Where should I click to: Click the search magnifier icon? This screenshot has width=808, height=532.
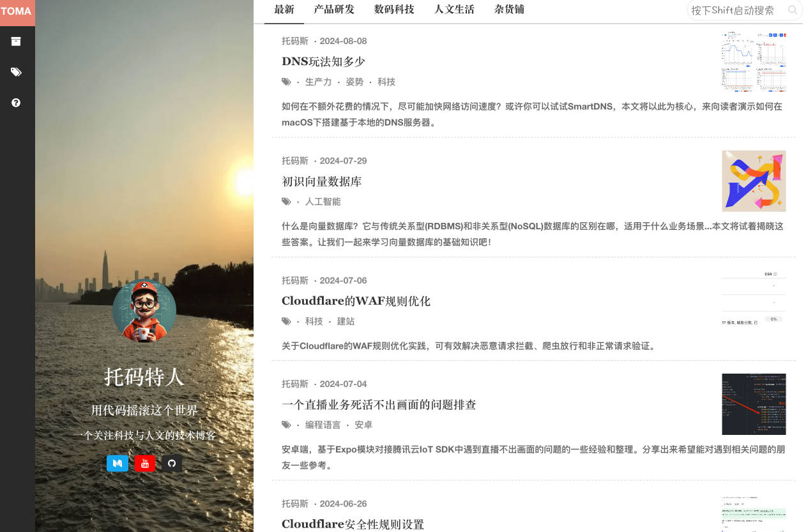792,10
